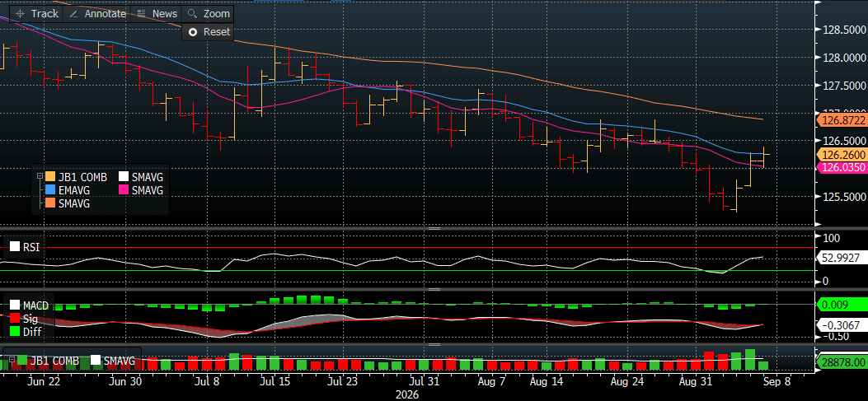Click the 52.9927 RSI value tag

pos(842,257)
